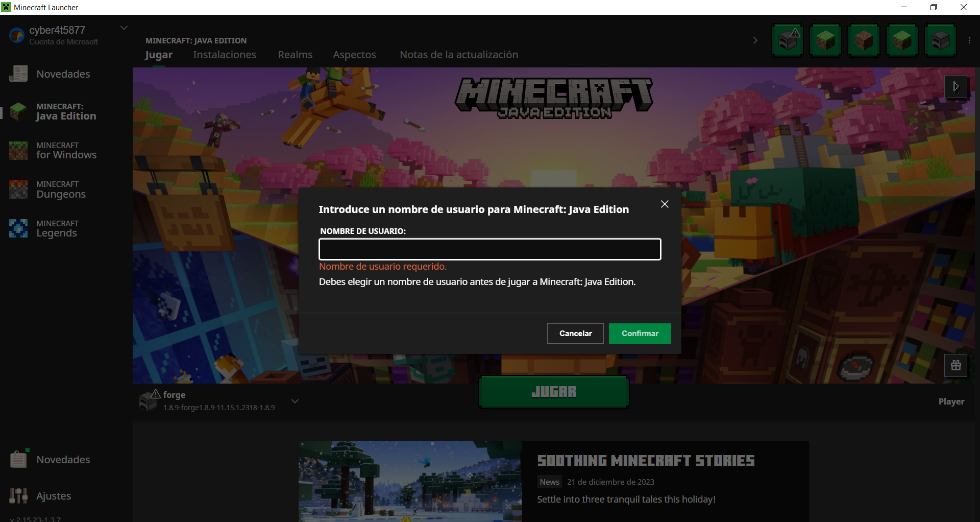
Task: Click the red Nombre de usuario requerido message
Action: [x=383, y=267]
